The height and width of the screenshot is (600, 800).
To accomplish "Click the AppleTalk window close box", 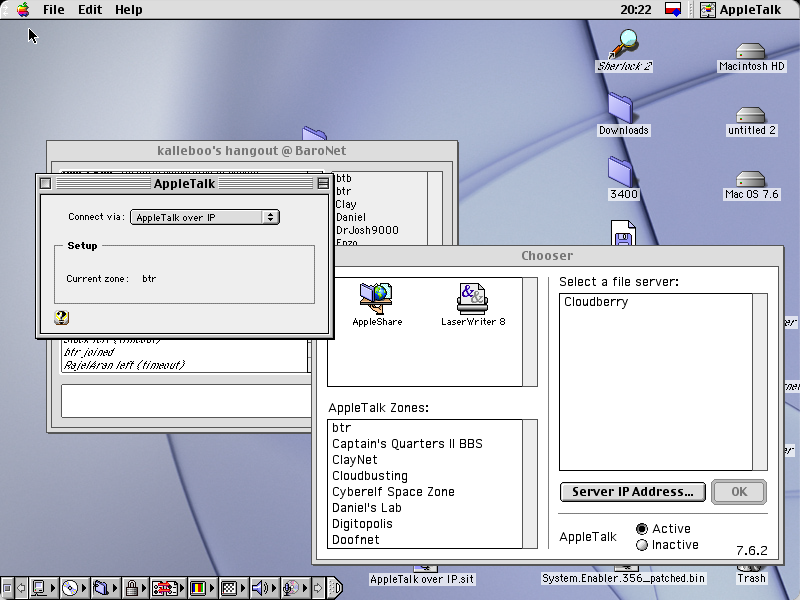I will (x=45, y=183).
